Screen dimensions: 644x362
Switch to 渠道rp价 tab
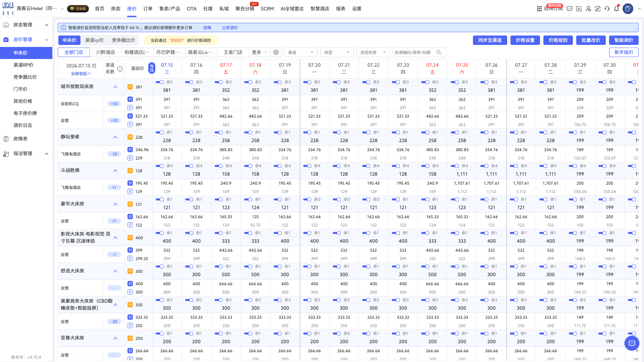[x=94, y=40]
